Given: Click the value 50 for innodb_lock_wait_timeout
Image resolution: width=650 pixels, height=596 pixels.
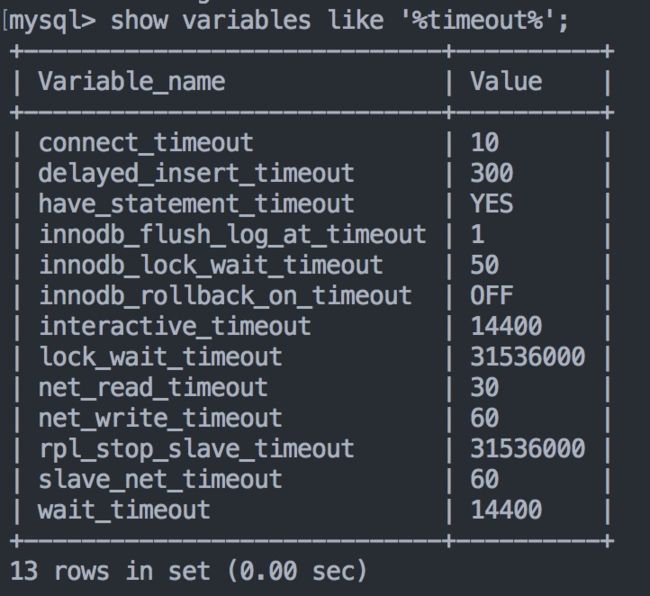Looking at the screenshot, I should [484, 265].
